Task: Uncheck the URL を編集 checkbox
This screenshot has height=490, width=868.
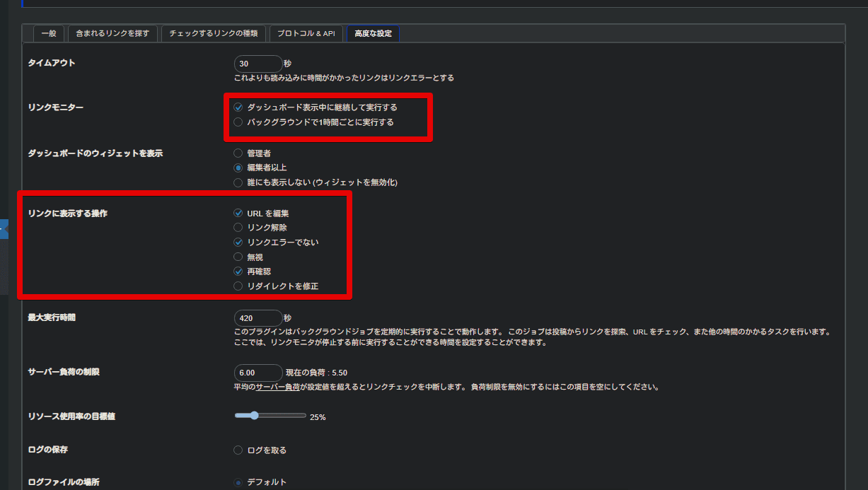Action: [238, 213]
